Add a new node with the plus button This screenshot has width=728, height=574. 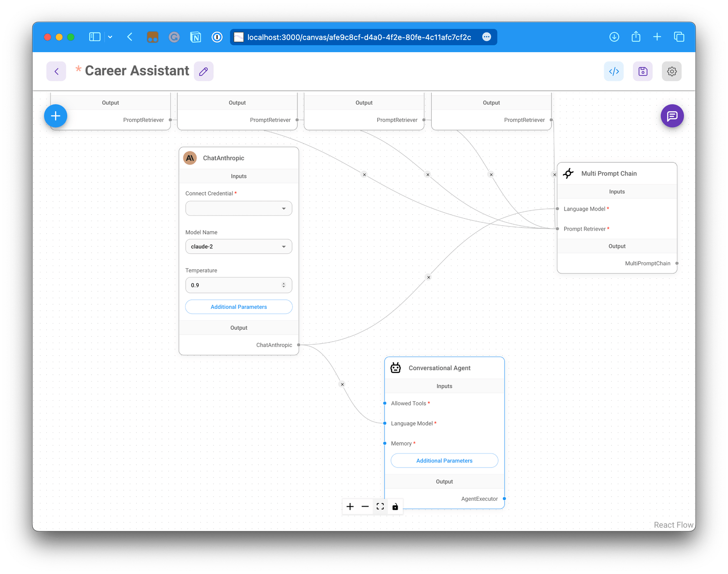56,116
